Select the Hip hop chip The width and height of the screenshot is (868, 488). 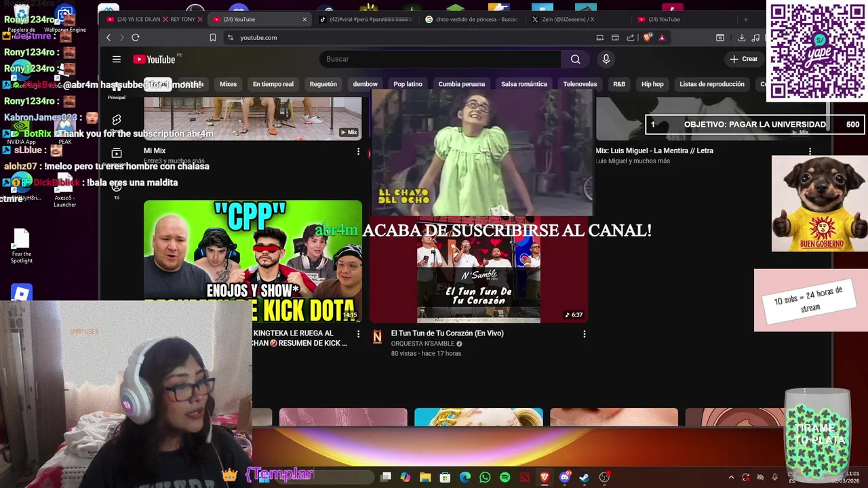tap(652, 84)
